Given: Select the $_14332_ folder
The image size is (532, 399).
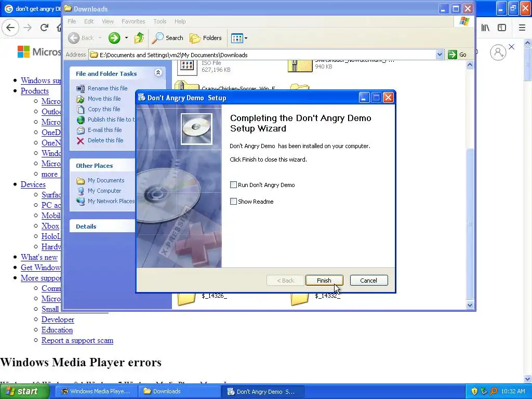Looking at the screenshot, I should [x=300, y=299].
